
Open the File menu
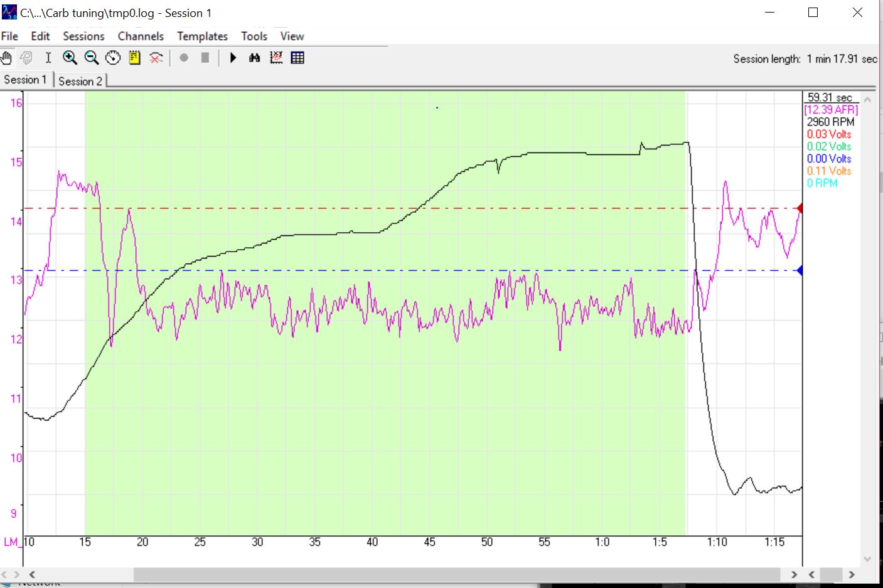pos(9,36)
